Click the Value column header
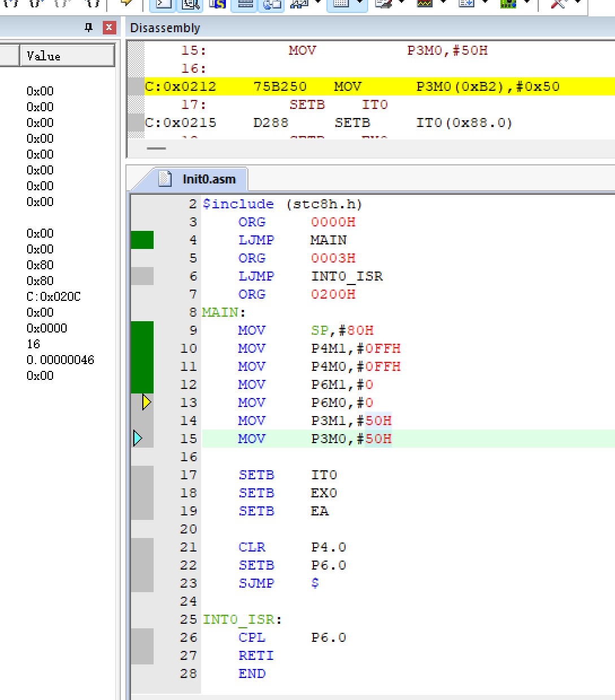Image resolution: width=615 pixels, height=700 pixels. (x=67, y=56)
